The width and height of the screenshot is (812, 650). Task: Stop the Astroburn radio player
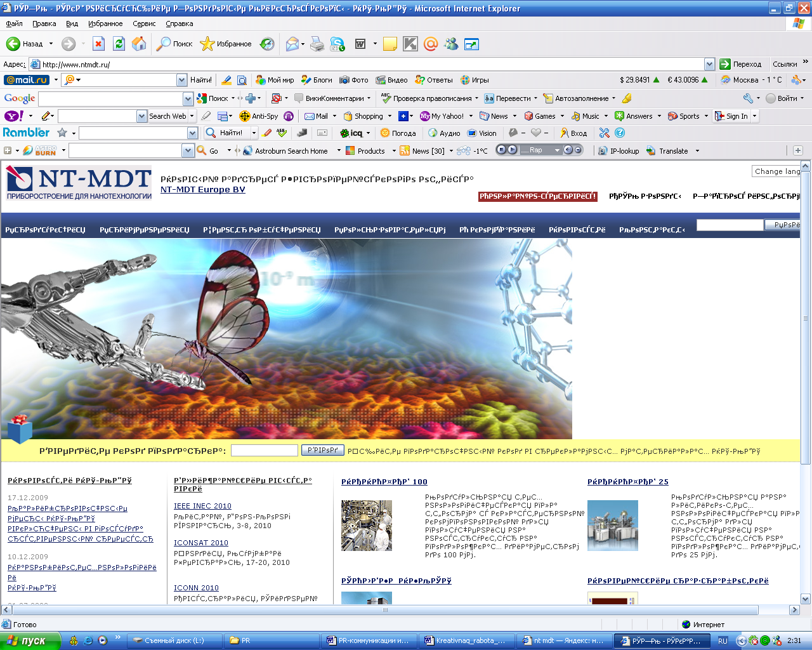pos(501,150)
